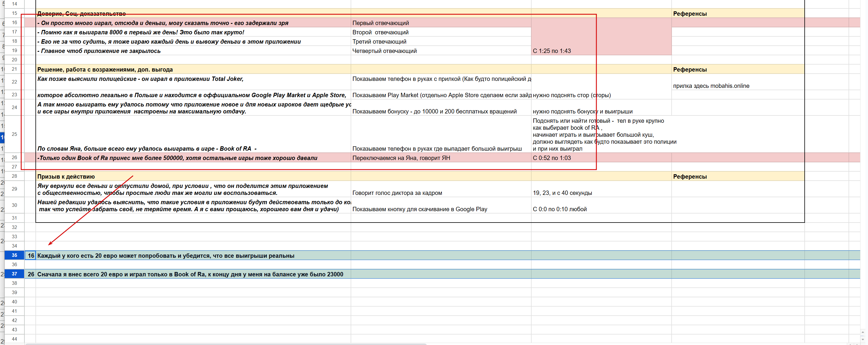Select row header 16
This screenshot has height=345, width=868.
pos(14,22)
